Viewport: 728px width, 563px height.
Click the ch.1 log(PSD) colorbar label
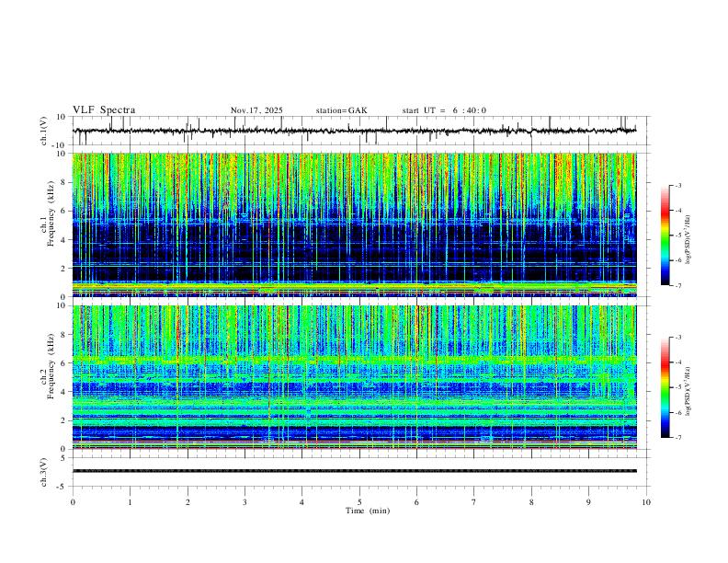688,240
